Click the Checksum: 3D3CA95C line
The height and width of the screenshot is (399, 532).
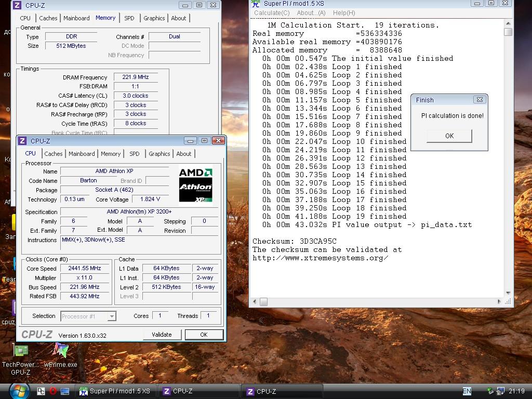click(x=295, y=241)
